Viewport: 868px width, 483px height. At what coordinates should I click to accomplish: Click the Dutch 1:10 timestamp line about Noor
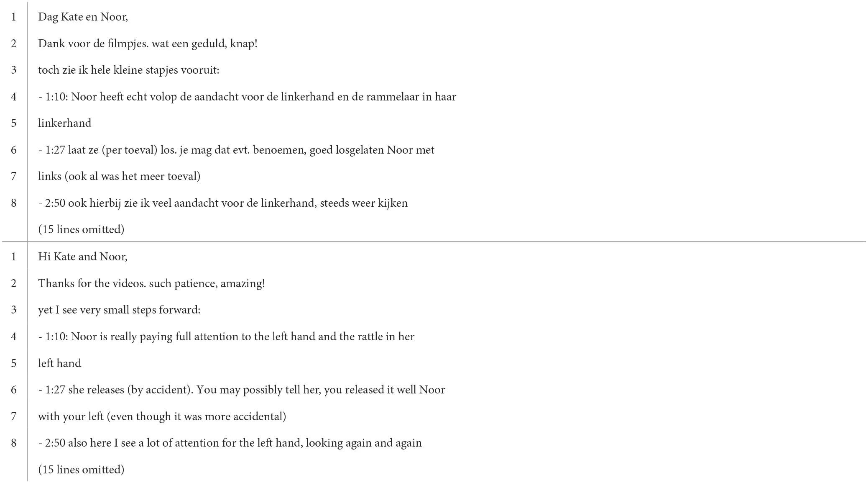coord(247,97)
